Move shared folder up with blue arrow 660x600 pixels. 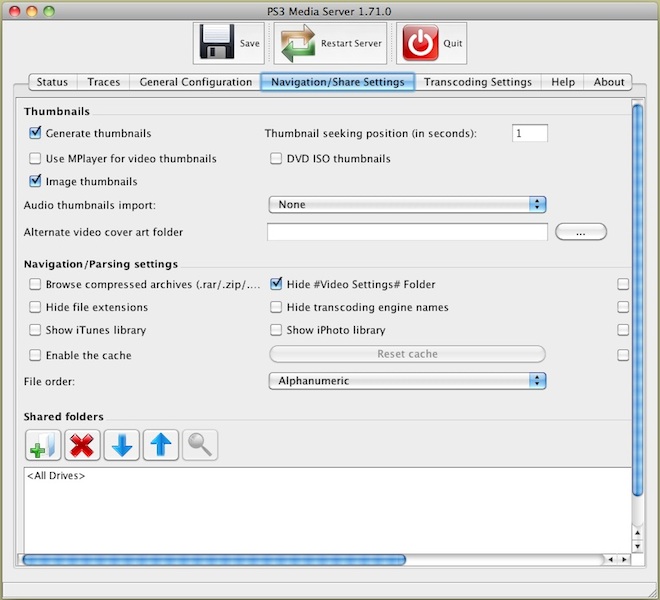pyautogui.click(x=161, y=445)
